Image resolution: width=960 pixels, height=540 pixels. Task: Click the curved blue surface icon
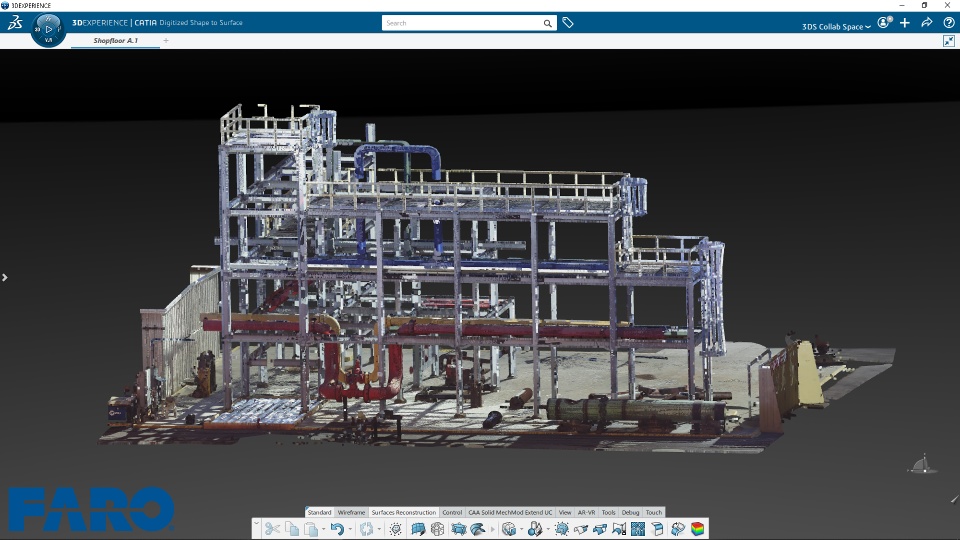tap(478, 528)
